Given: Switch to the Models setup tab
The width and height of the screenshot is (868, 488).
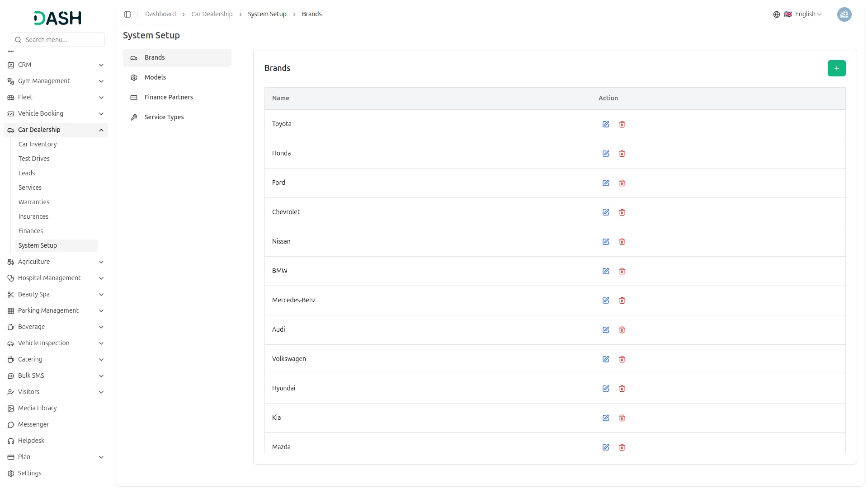Looking at the screenshot, I should 155,77.
